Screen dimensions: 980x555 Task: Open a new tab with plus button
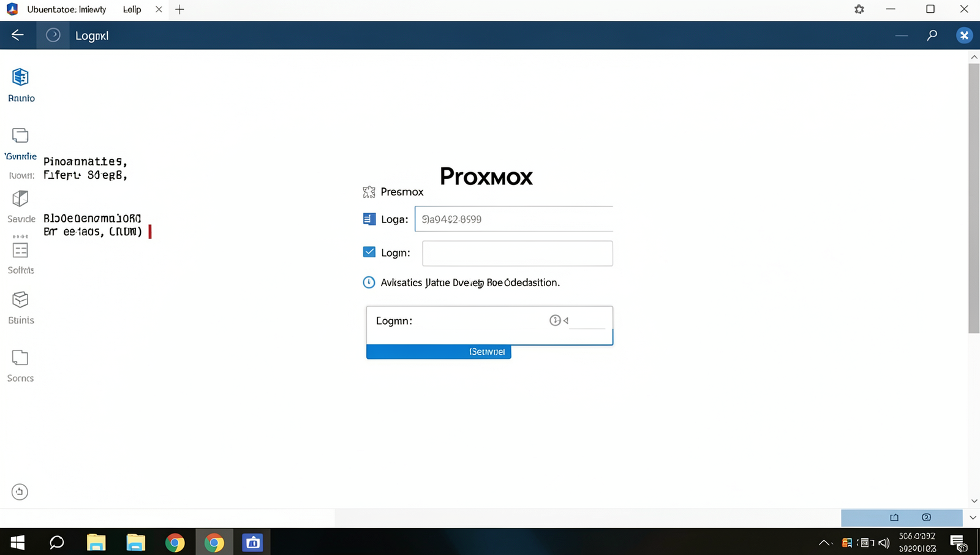click(179, 9)
